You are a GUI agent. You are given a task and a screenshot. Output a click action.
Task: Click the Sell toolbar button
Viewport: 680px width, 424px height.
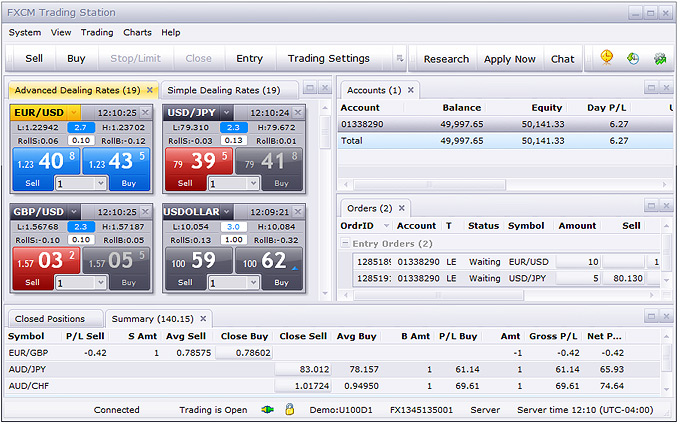(x=34, y=59)
